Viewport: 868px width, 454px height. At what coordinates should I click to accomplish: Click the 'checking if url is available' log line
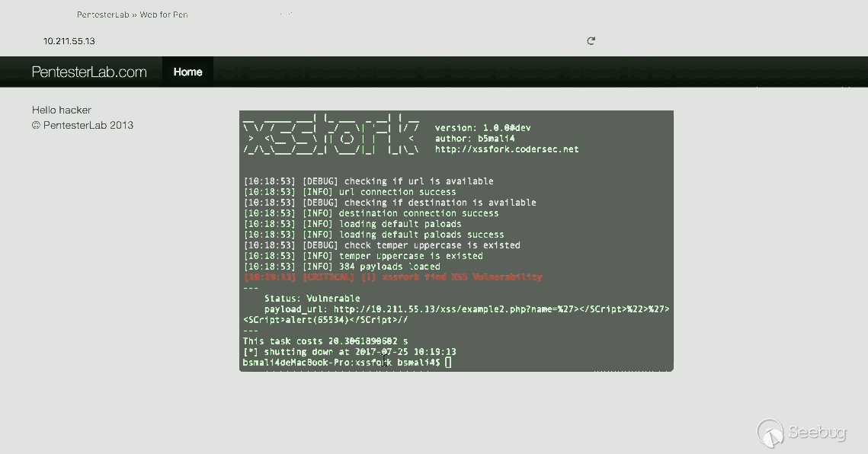tap(368, 181)
